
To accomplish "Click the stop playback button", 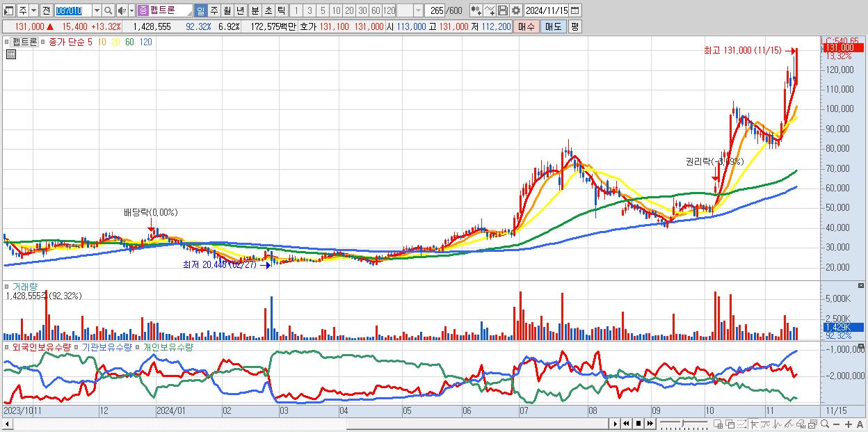I will pos(638,424).
